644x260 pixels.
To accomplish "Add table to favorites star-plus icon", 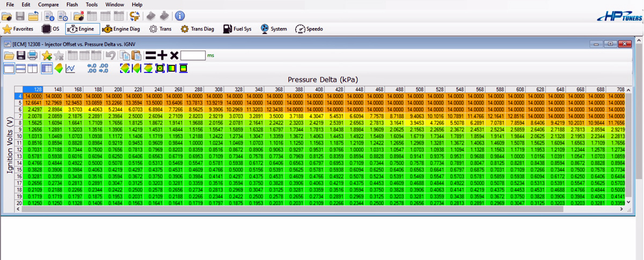I will click(x=47, y=55).
